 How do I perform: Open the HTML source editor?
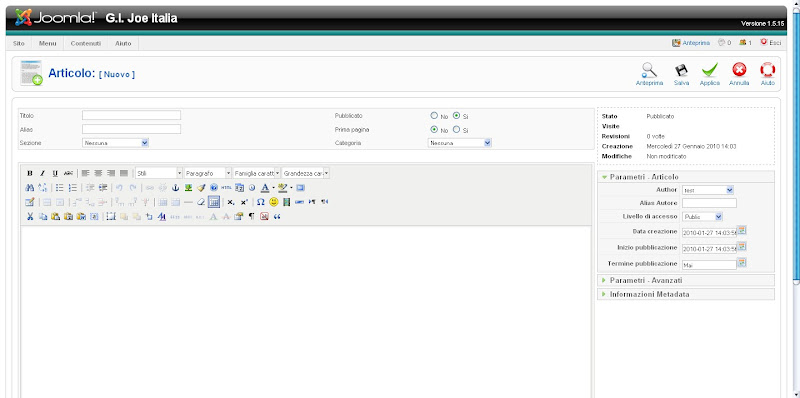(227, 188)
